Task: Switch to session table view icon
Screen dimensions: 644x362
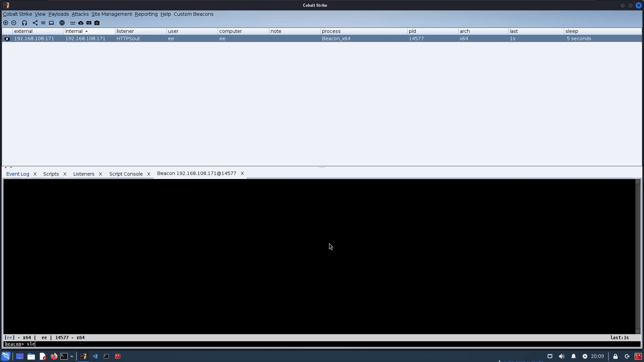Action: [x=43, y=23]
